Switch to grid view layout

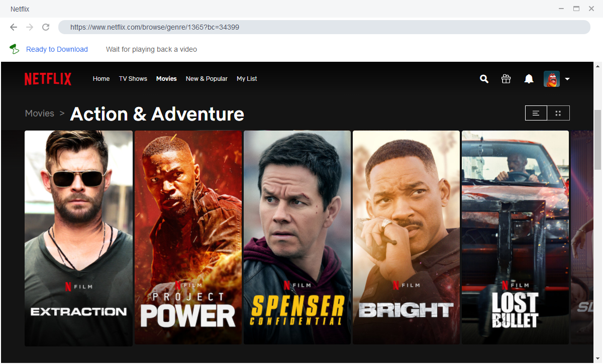pos(558,113)
